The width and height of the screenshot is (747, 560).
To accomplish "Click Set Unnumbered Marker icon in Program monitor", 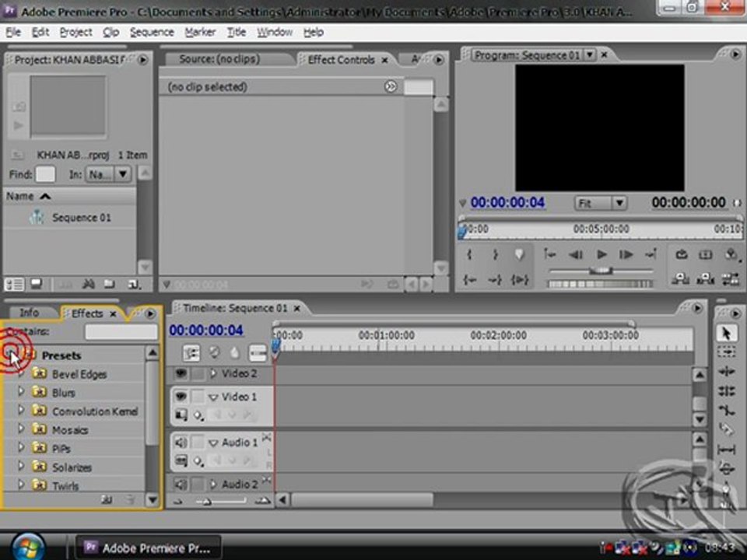I will [519, 255].
